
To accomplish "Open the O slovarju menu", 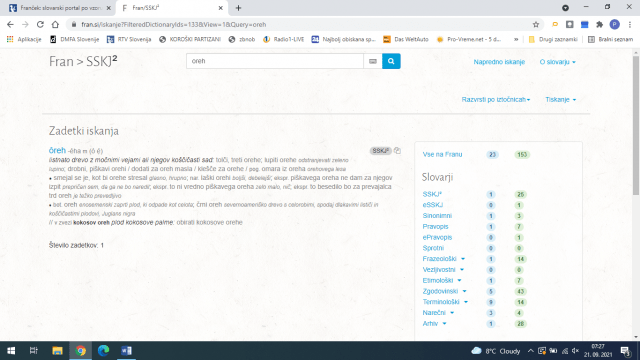I will 557,62.
